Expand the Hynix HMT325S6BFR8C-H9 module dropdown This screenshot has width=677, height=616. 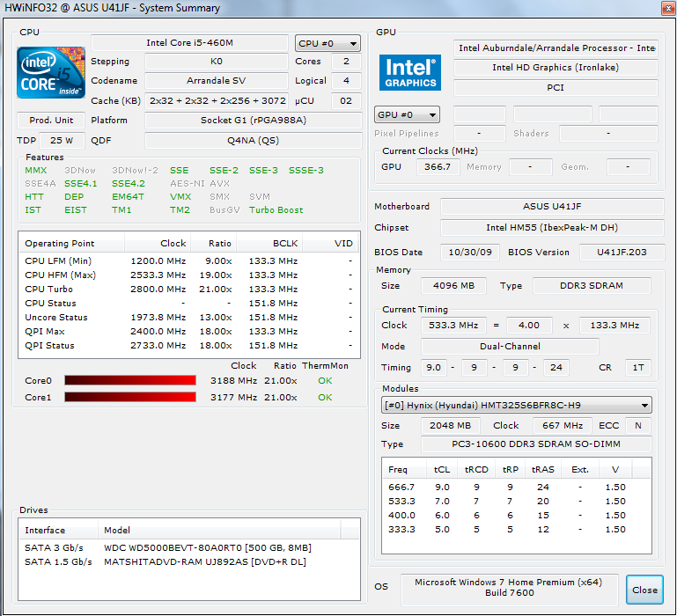(517, 405)
